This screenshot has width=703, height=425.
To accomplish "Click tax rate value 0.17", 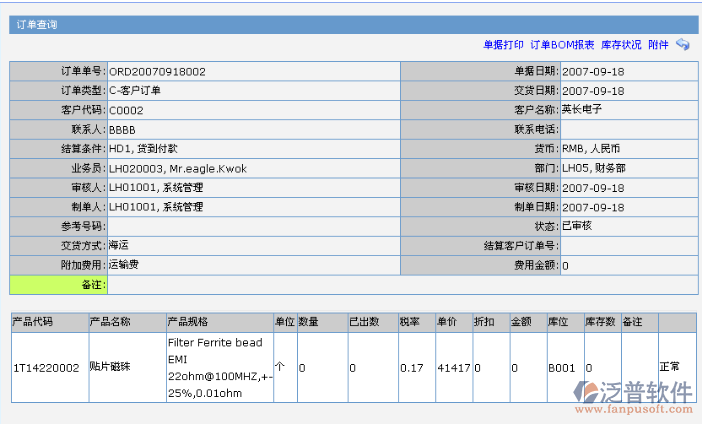I will coord(412,368).
